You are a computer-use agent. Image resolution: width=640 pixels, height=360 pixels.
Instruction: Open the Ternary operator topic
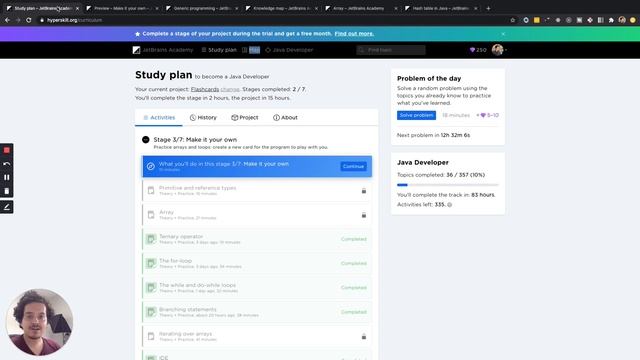(257, 239)
